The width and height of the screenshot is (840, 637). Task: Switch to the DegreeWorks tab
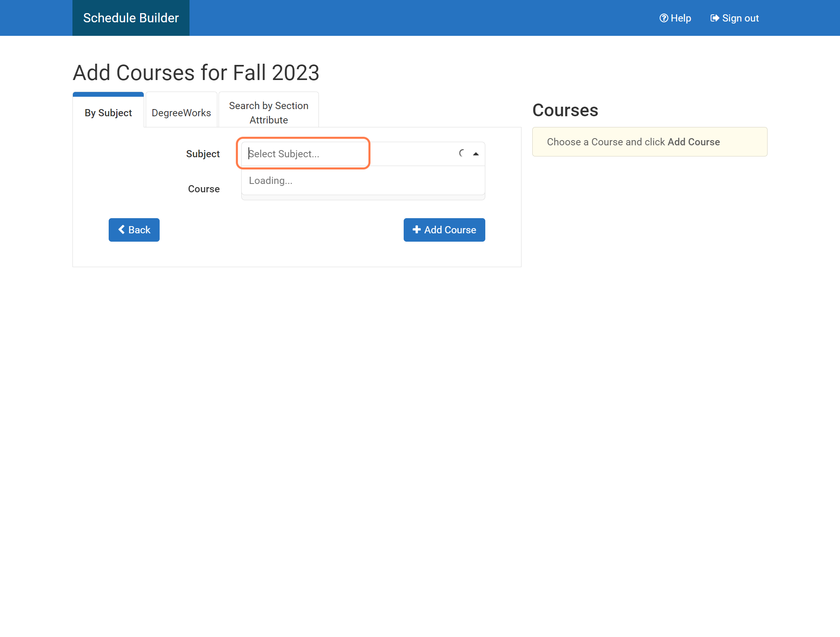(181, 110)
